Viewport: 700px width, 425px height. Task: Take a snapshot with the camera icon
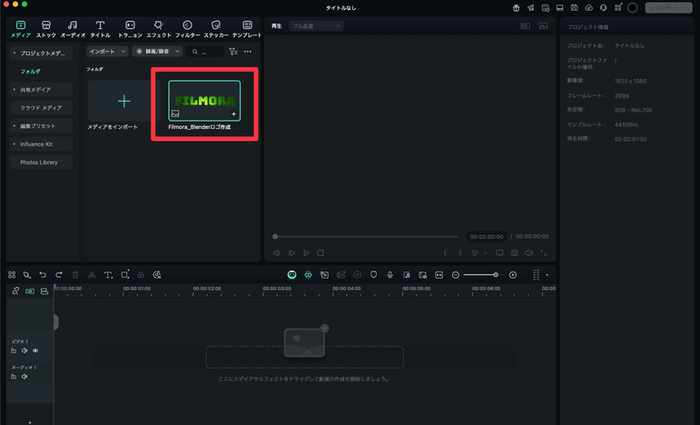point(514,253)
